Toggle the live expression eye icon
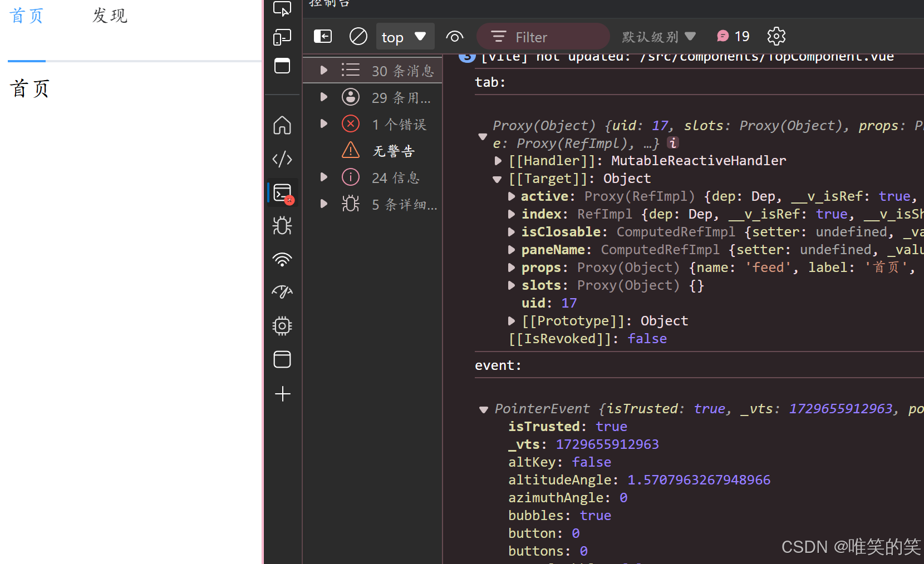The height and width of the screenshot is (564, 924). [x=455, y=36]
